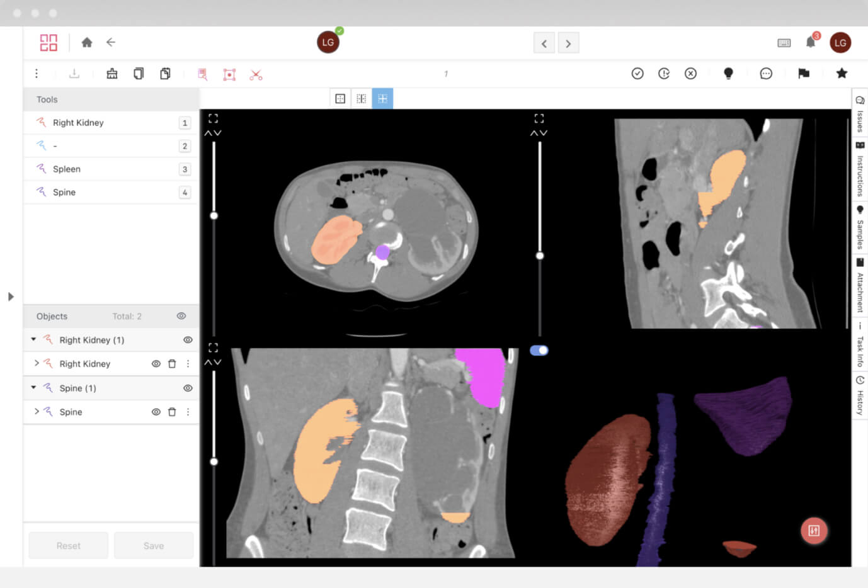Viewport: 868px width, 588px height.
Task: Delete the Right Kidney object with trash icon
Action: pos(172,364)
